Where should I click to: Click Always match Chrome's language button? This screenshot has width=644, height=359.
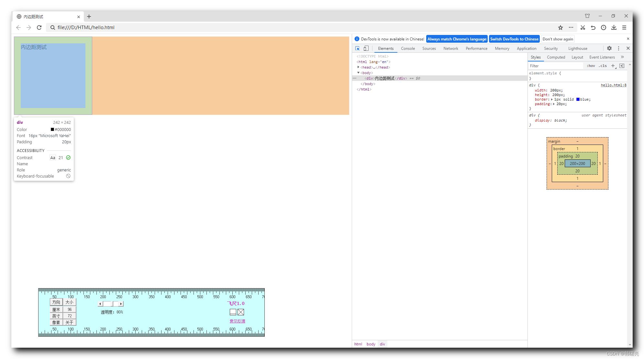(x=457, y=39)
